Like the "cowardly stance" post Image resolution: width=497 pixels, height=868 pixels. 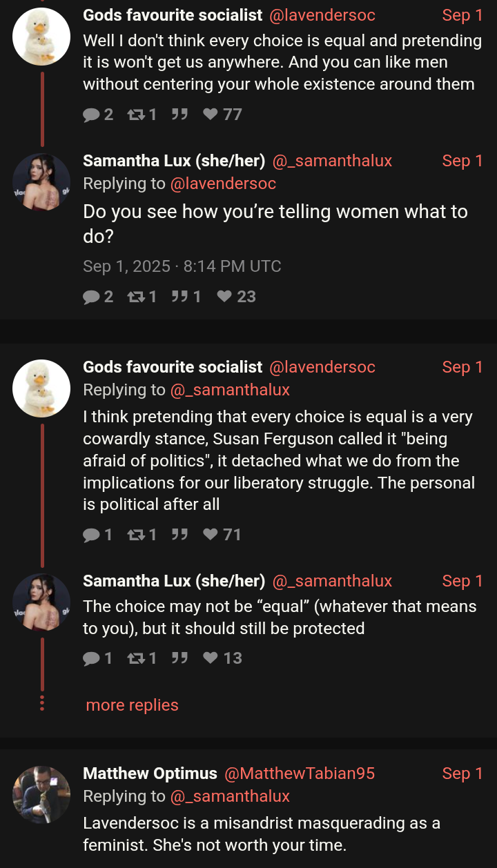211,535
